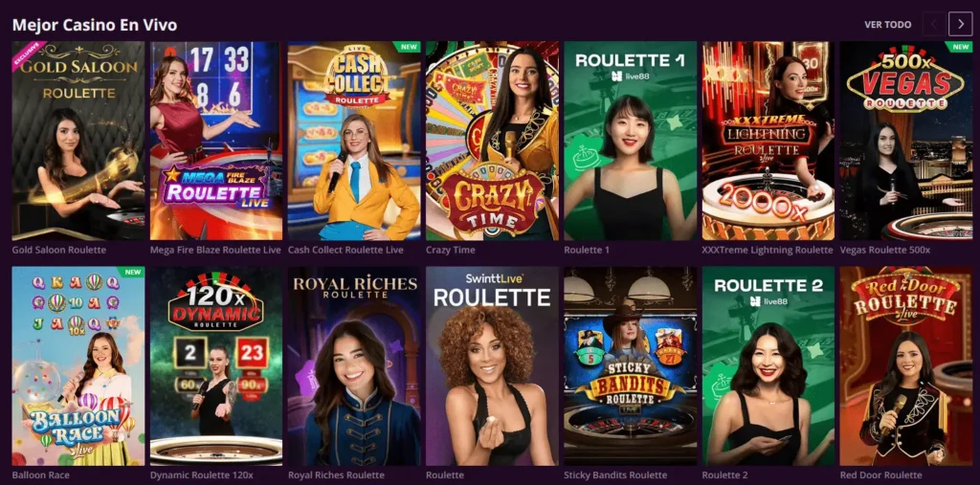Choose the Roulette 1 live88 thumbnail
Screen dimensions: 980x485
coord(630,141)
